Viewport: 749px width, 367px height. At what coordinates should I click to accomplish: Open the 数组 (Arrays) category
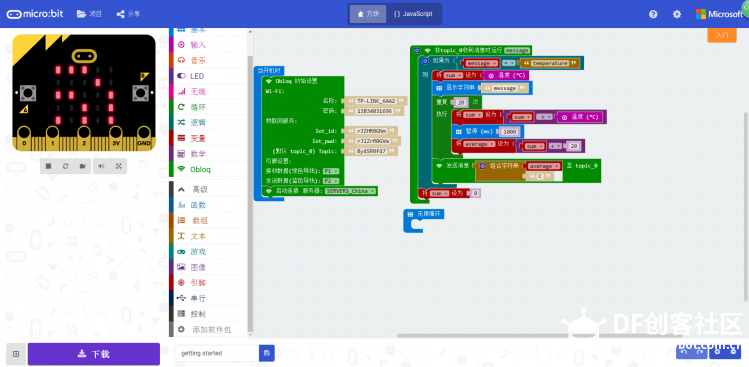[x=208, y=221]
